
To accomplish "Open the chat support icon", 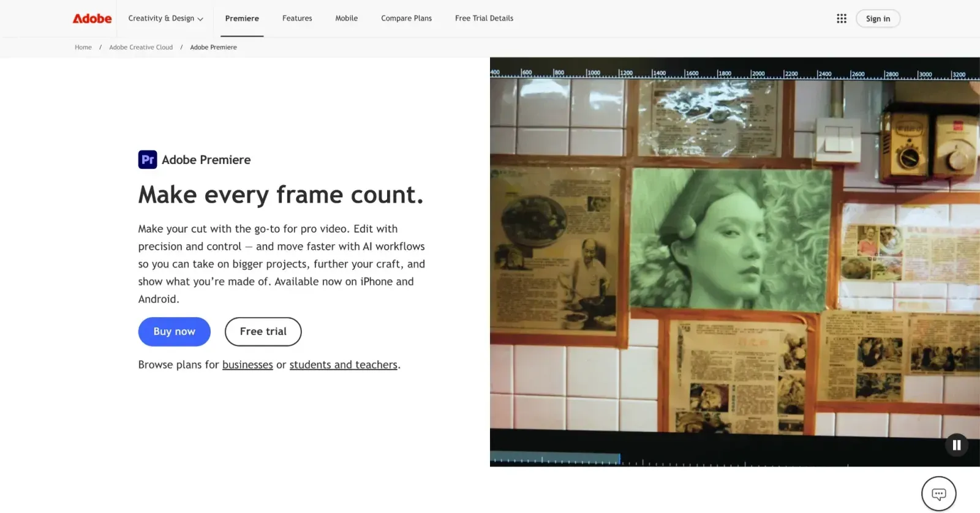I will tap(939, 493).
